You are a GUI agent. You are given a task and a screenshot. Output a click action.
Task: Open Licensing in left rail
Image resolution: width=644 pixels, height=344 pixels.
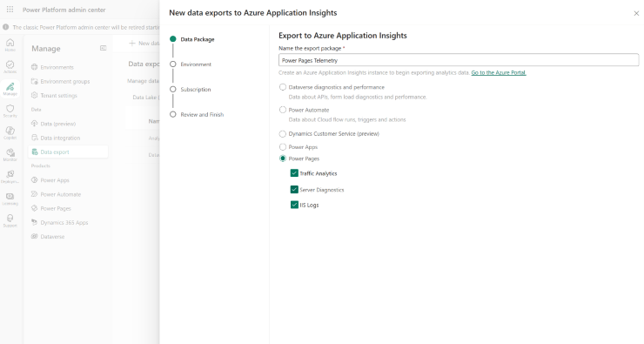[10, 199]
